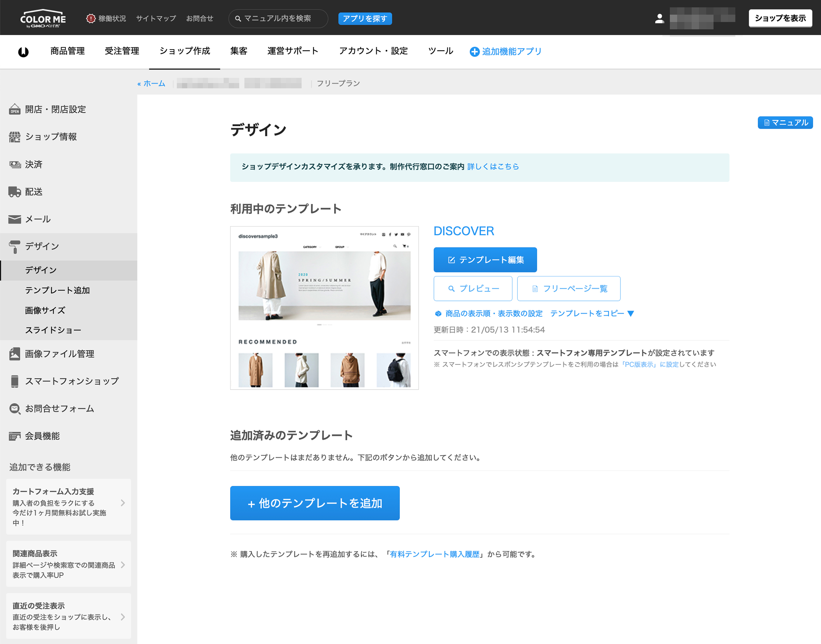The width and height of the screenshot is (821, 644).
Task: Open the 商品管理 menu tab
Action: coord(67,51)
